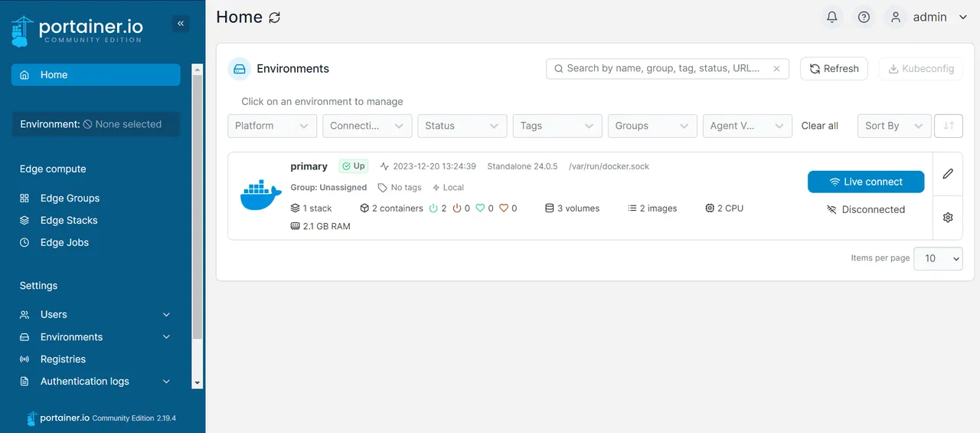Open the notifications bell
The width and height of the screenshot is (980, 433).
pyautogui.click(x=832, y=17)
